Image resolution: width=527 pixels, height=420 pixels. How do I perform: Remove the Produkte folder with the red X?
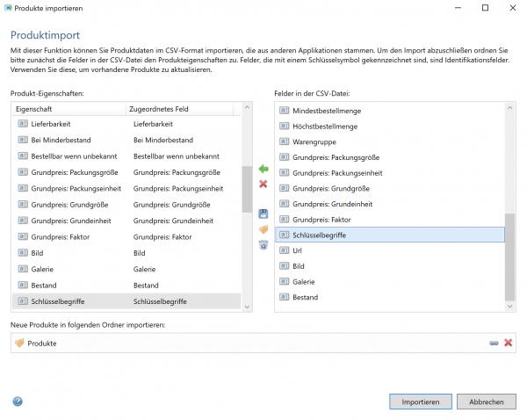pos(508,343)
